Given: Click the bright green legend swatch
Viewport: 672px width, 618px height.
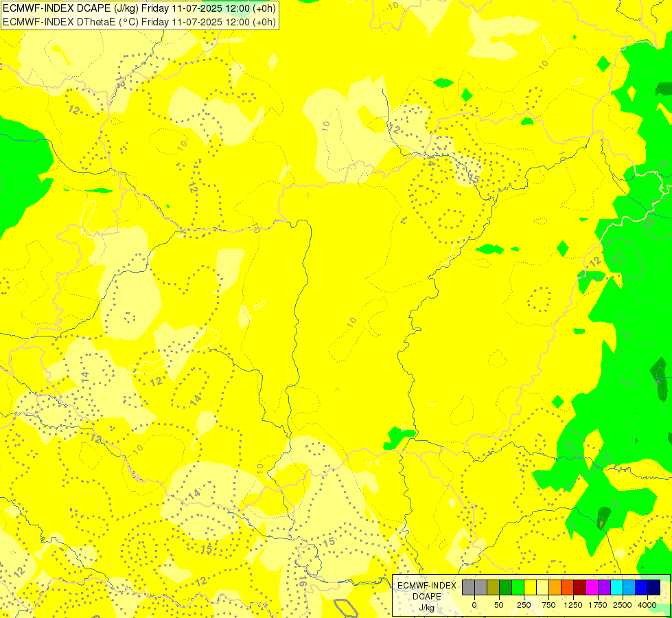Looking at the screenshot, I should [x=518, y=587].
